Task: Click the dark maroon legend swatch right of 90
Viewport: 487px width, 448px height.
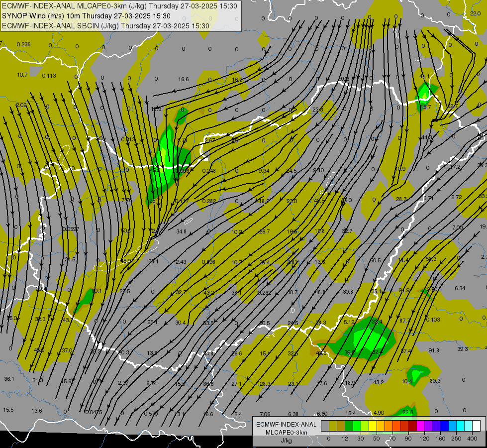Action: (x=412, y=426)
